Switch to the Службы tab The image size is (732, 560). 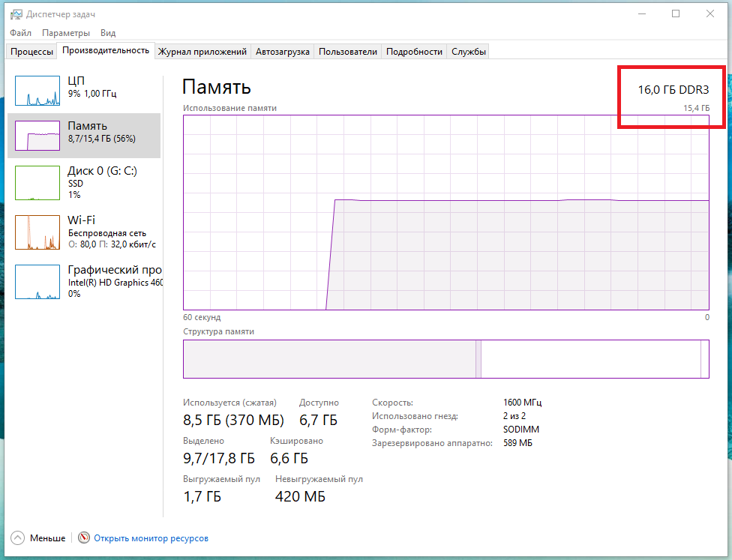(x=468, y=51)
